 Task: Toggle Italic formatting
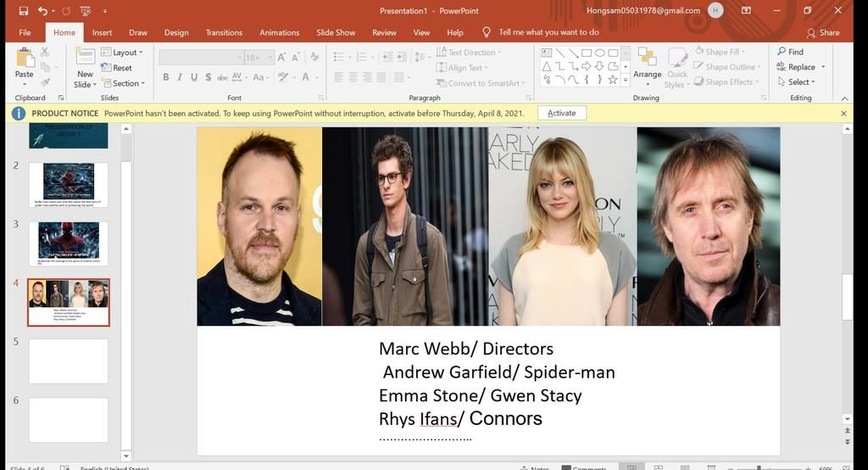pos(180,77)
